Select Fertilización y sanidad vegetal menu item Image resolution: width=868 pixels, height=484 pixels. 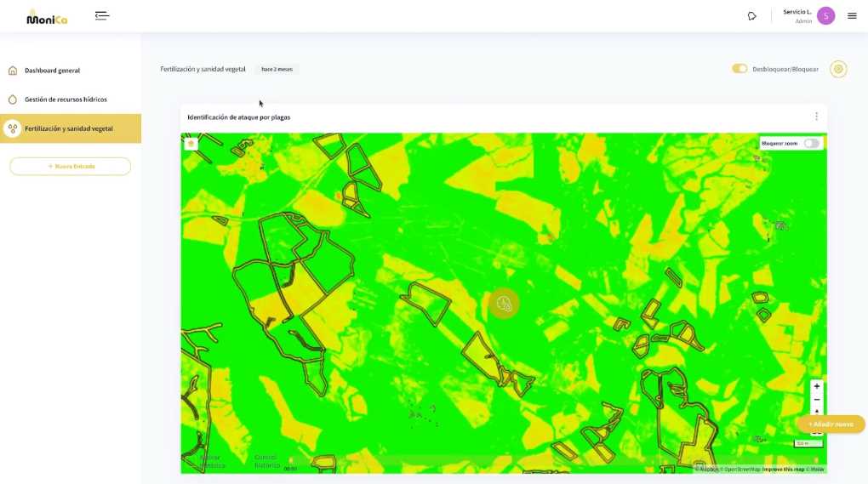(71, 128)
